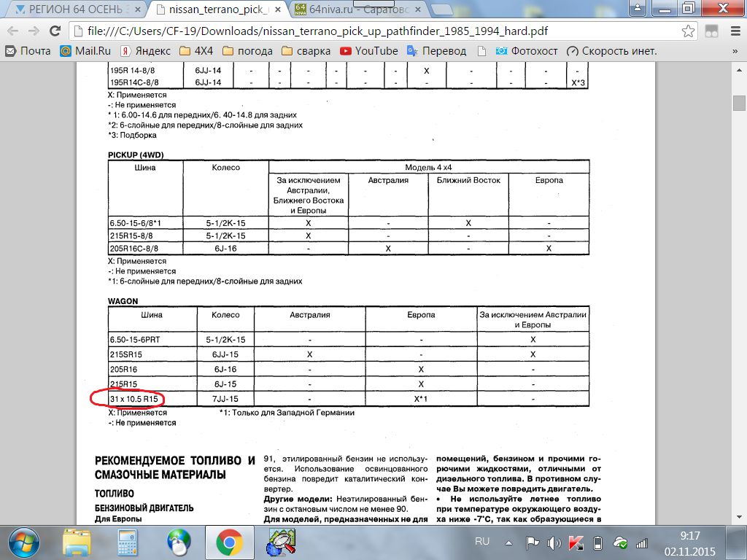Open Calculator from the taskbar
Viewport: 747px width, 560px height.
(128, 543)
